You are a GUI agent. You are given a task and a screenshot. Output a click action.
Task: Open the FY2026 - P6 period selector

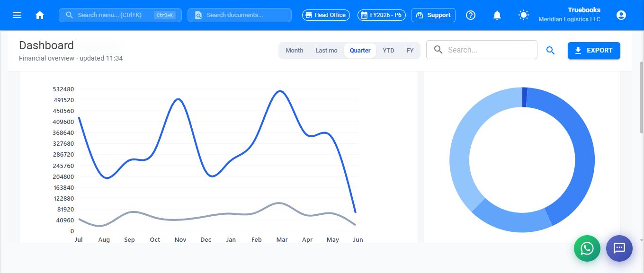[382, 15]
